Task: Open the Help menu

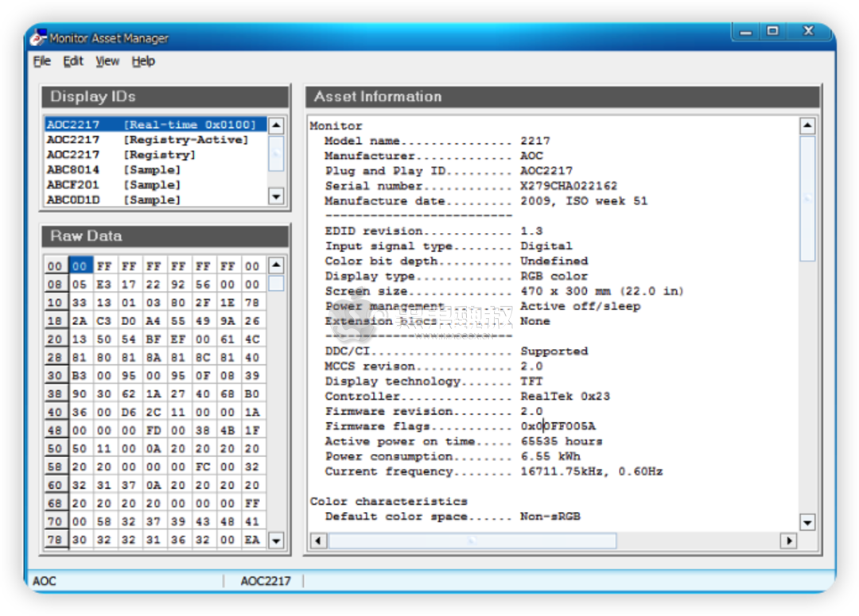Action: click(143, 61)
